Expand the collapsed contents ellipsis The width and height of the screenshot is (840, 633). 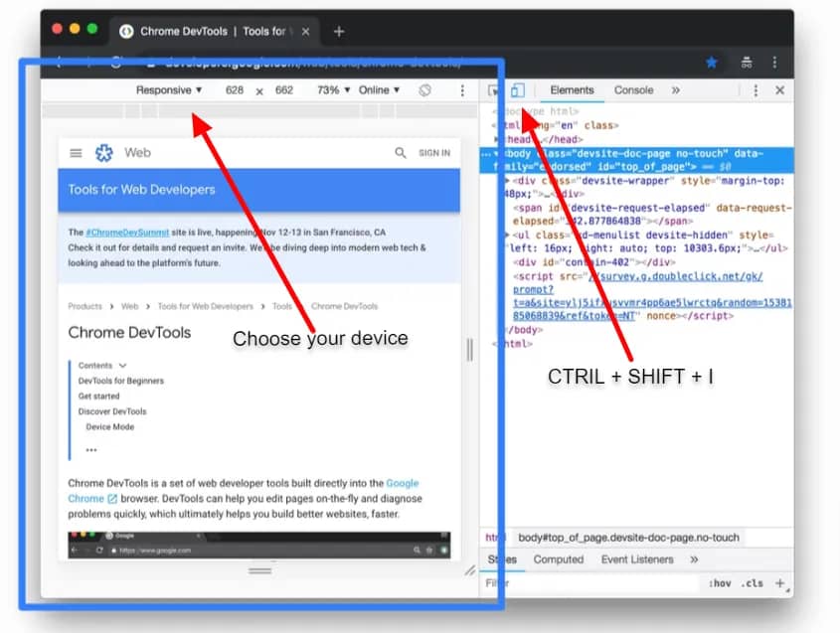[91, 450]
